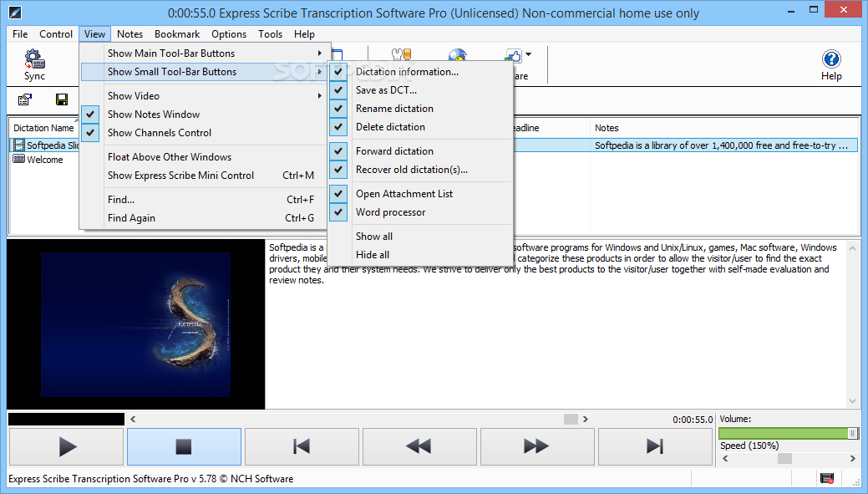Open the Tools menu
868x494 pixels.
click(x=270, y=33)
